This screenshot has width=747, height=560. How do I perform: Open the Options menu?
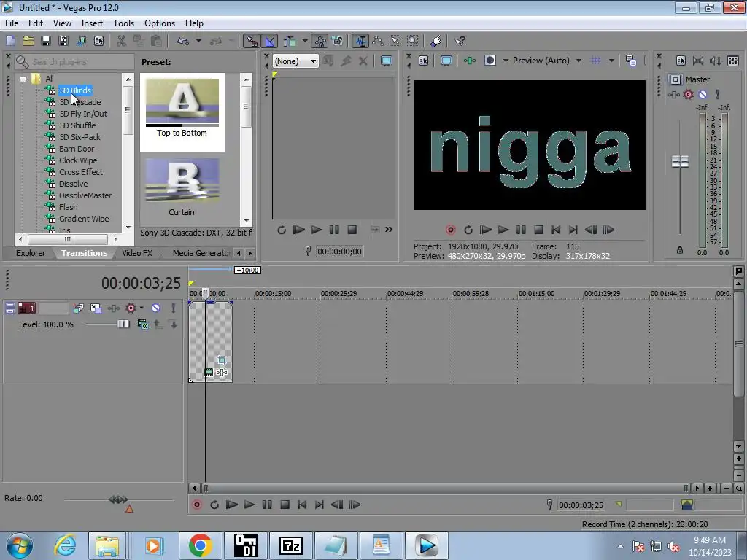(160, 23)
